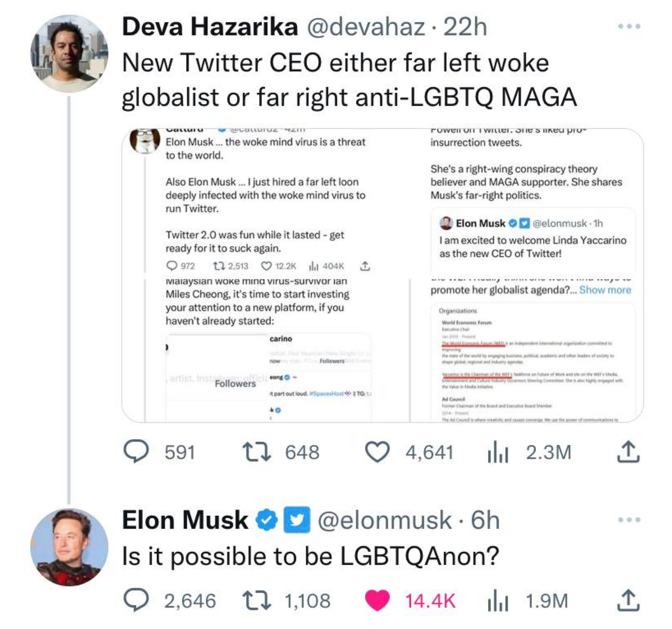Open more options menu on Elon Musk's reply
The width and height of the screenshot is (672, 629).
629,520
